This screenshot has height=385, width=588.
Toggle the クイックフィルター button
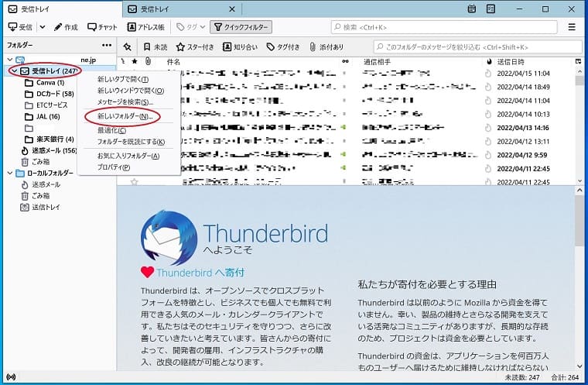pyautogui.click(x=241, y=27)
